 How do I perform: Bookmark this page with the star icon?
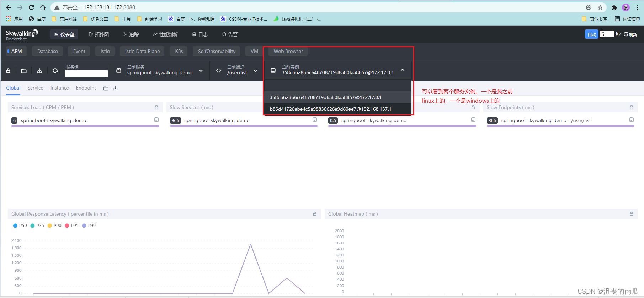(600, 7)
